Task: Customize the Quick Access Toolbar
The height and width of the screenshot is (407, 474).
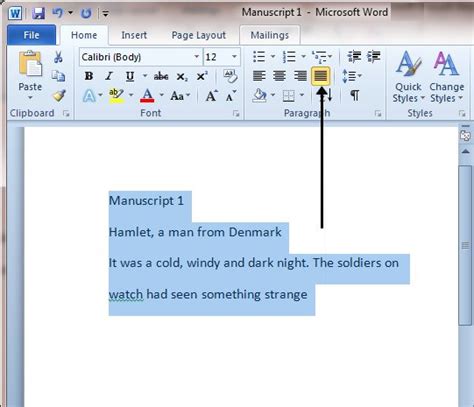Action: click(105, 14)
